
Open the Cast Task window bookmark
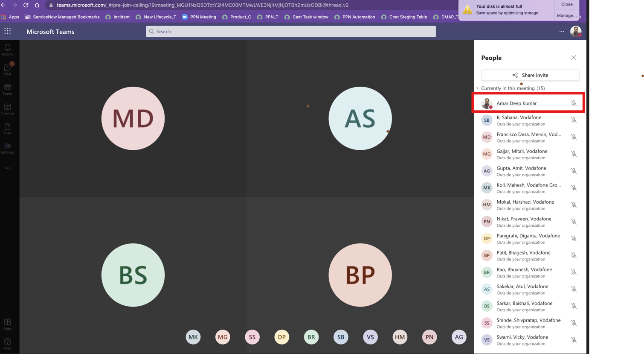point(306,17)
